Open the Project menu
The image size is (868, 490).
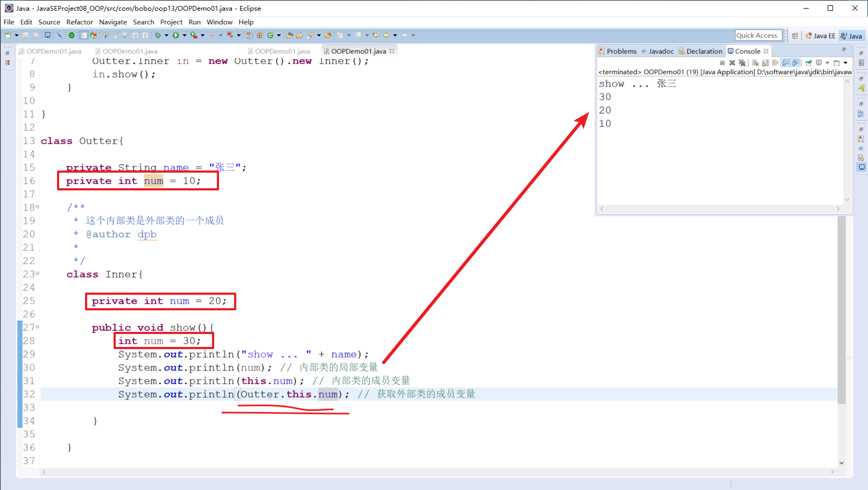pyautogui.click(x=171, y=22)
